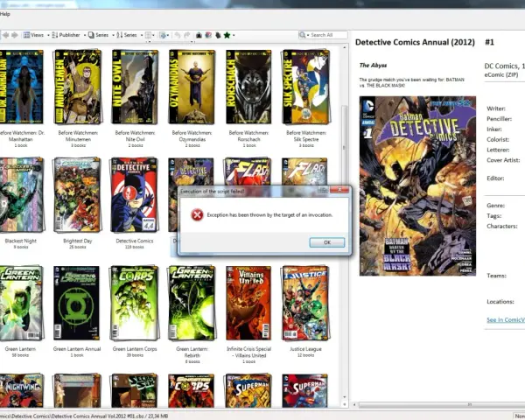Click the Series stacking button
This screenshot has height=420, width=525.
click(x=98, y=35)
